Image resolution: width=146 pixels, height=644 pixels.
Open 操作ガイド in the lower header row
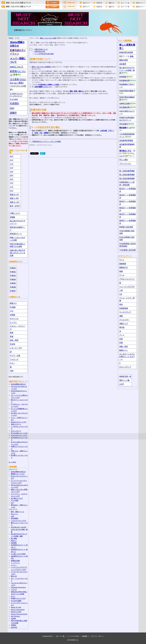(85, 7)
